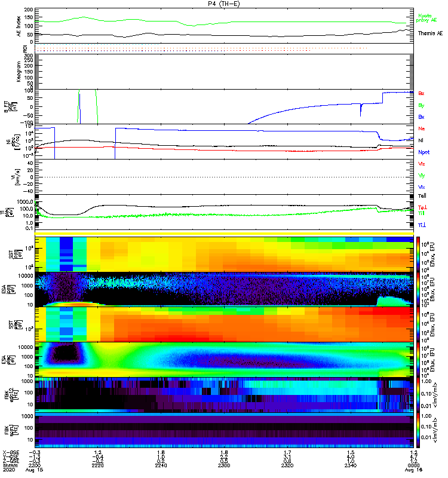Screen dimensions: 448x478
Task: Click the green spike in the B_FIT panel
Action: click(78, 106)
